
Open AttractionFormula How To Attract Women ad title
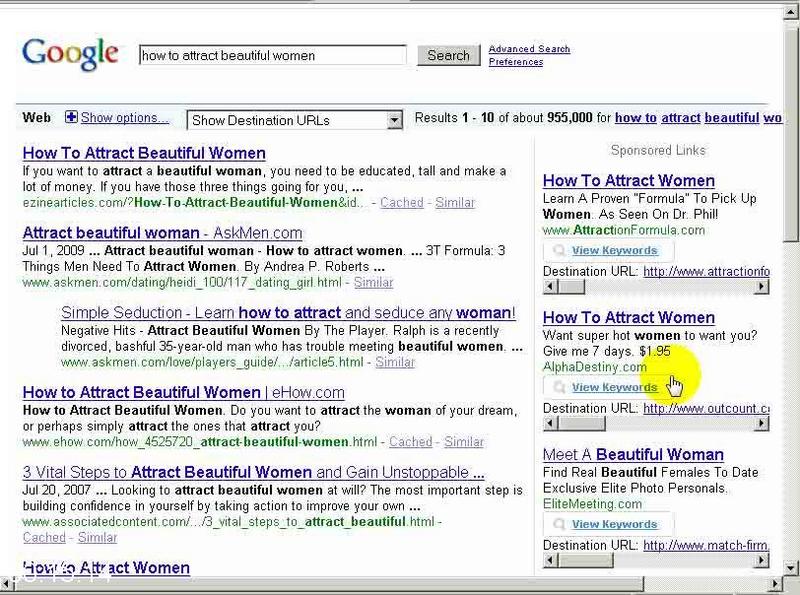[x=629, y=181]
